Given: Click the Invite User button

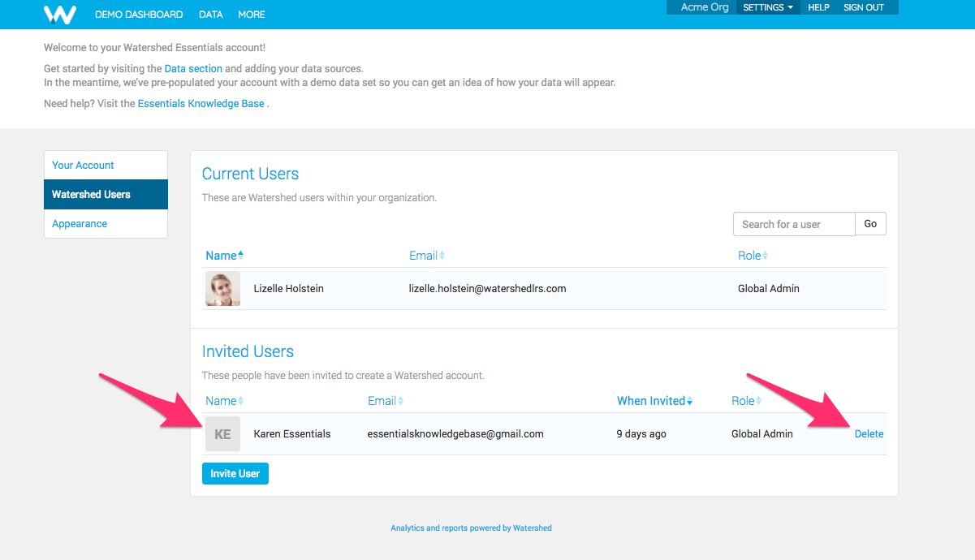Looking at the screenshot, I should 235,473.
